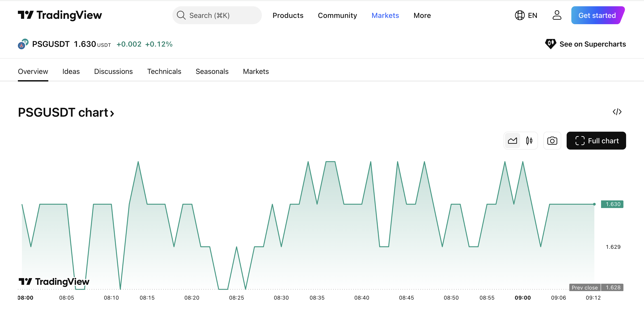Image resolution: width=644 pixels, height=309 pixels.
Task: Click the embed code icon
Action: click(617, 112)
